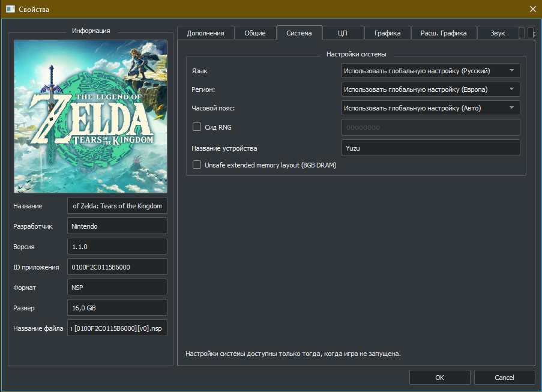Confirm with the OK button
The height and width of the screenshot is (392, 542).
coord(440,378)
